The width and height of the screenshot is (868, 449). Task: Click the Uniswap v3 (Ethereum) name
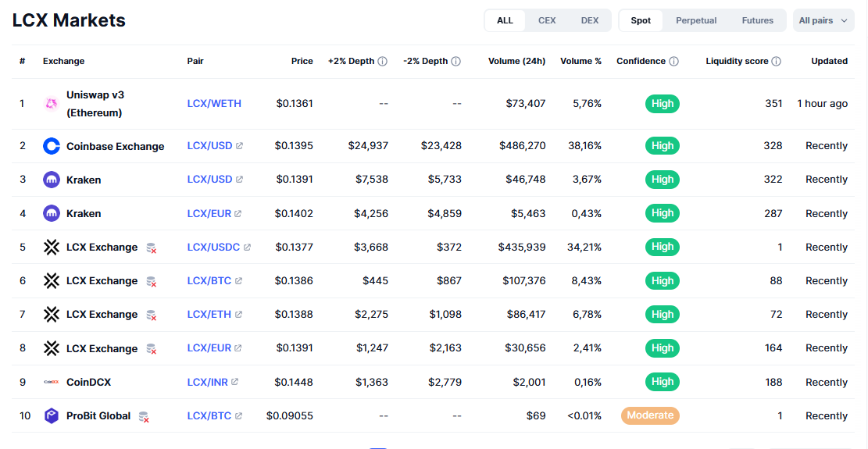click(x=95, y=103)
